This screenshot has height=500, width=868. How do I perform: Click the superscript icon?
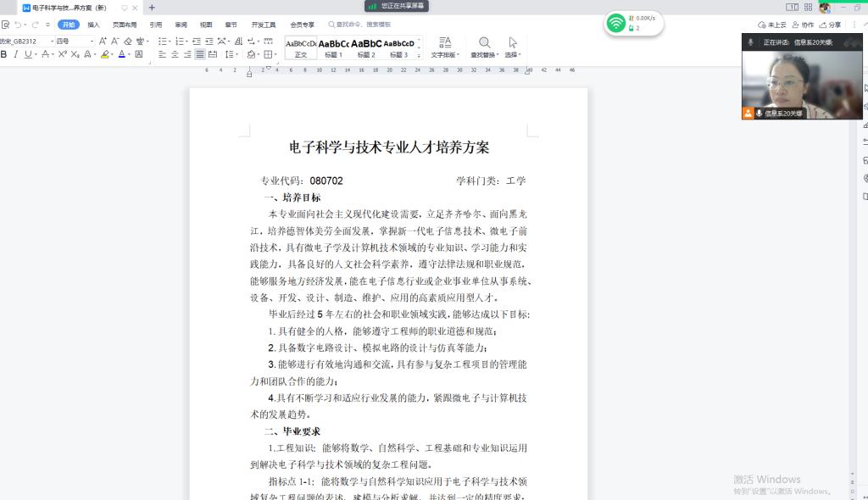click(x=62, y=54)
